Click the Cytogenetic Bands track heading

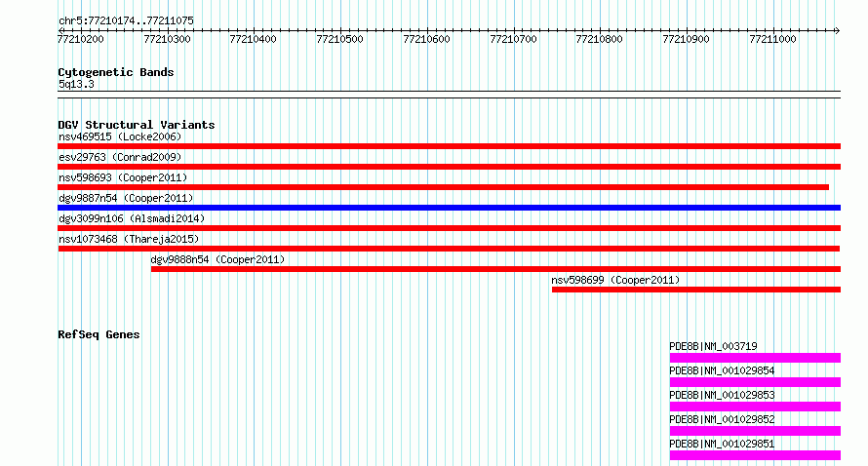click(x=116, y=72)
